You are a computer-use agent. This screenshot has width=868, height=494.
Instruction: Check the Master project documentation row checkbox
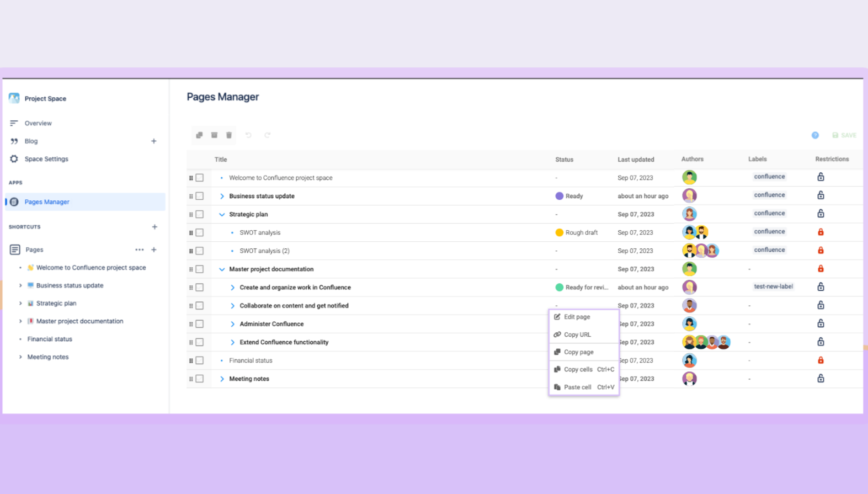[200, 269]
